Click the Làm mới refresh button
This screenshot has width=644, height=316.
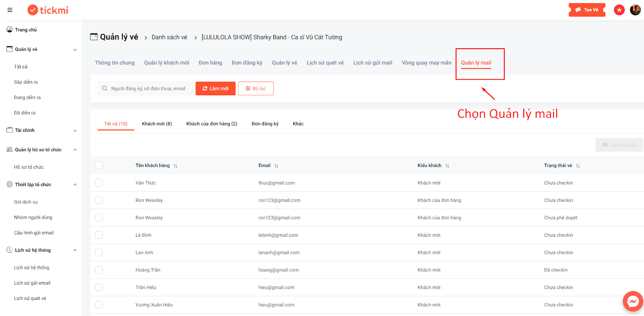tap(215, 88)
